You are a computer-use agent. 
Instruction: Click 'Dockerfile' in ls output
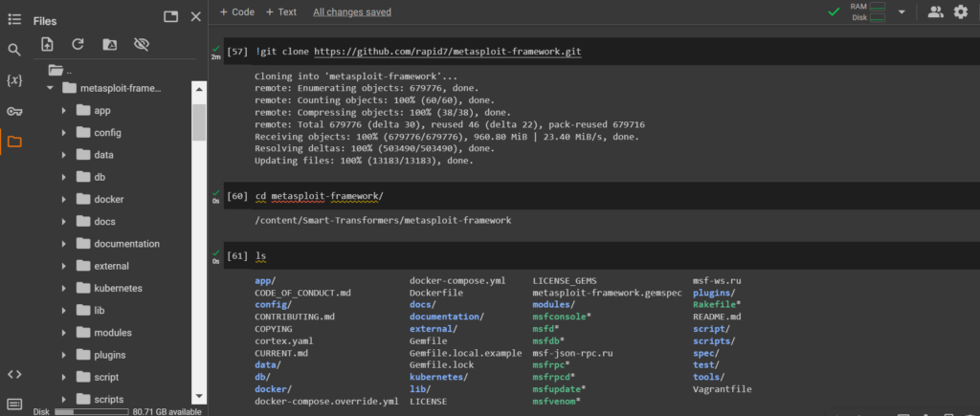pyautogui.click(x=436, y=293)
